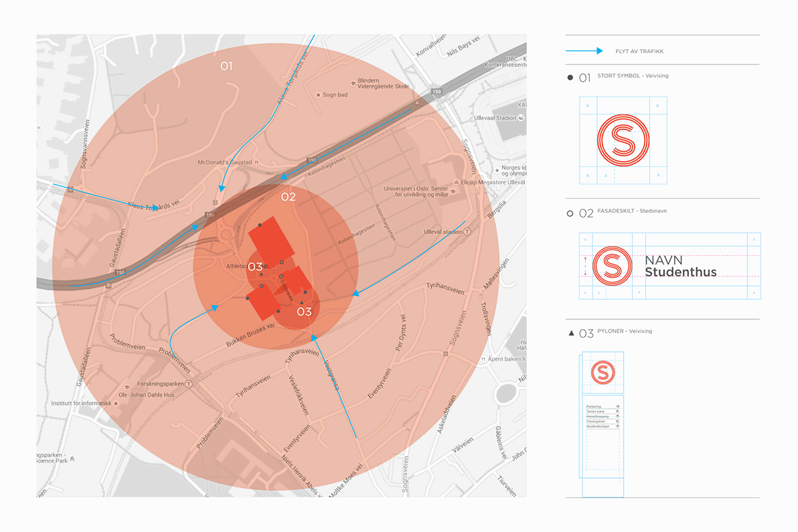Click the Ullevål stadion station label
798x532 pixels.
point(442,232)
